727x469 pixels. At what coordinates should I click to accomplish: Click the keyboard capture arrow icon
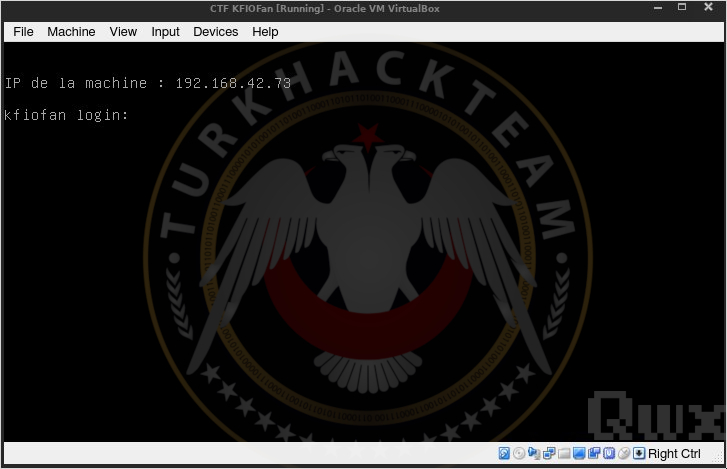[x=639, y=453]
